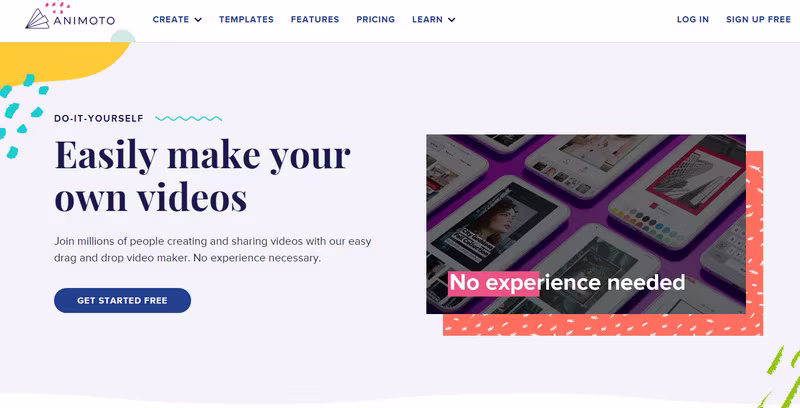Viewport: 800px width, 408px height.
Task: Go to Templates page
Action: pyautogui.click(x=246, y=19)
